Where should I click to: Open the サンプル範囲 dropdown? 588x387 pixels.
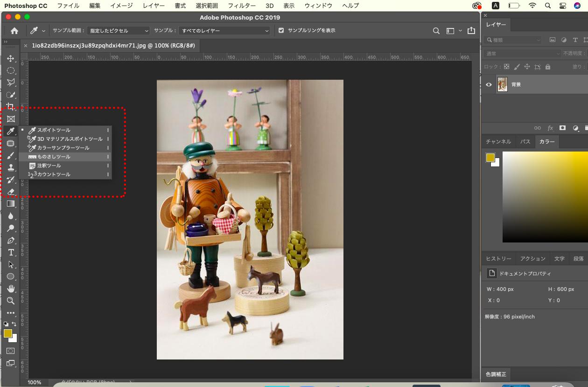119,31
